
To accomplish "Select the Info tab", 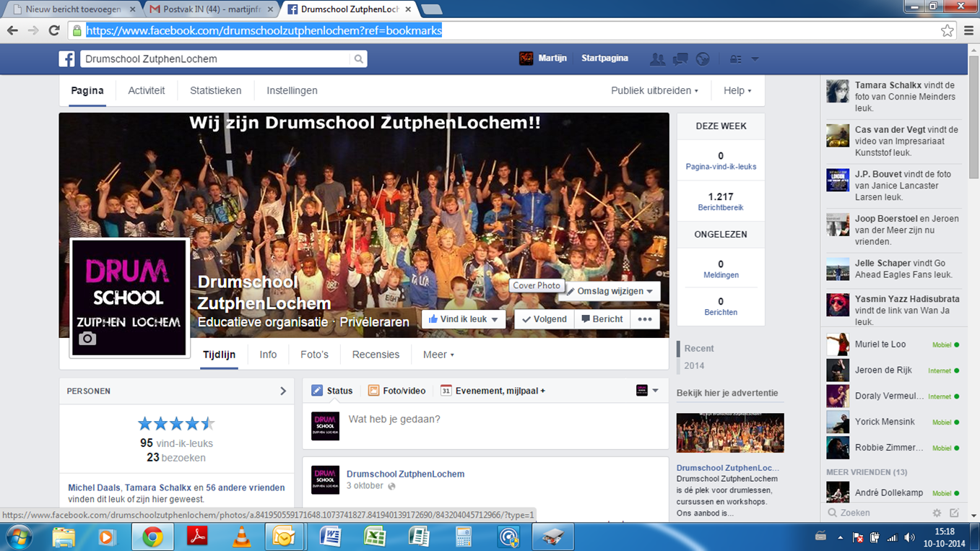I will pyautogui.click(x=268, y=355).
